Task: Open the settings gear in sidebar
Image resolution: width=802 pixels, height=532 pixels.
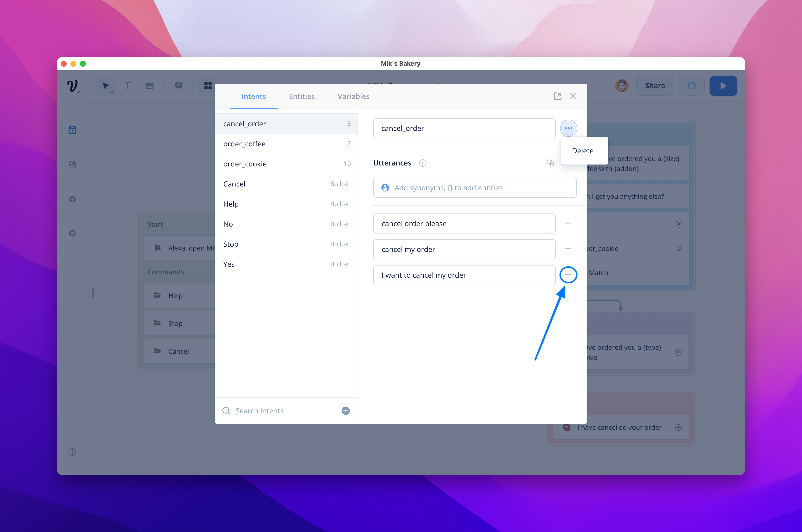Action: [x=72, y=234]
